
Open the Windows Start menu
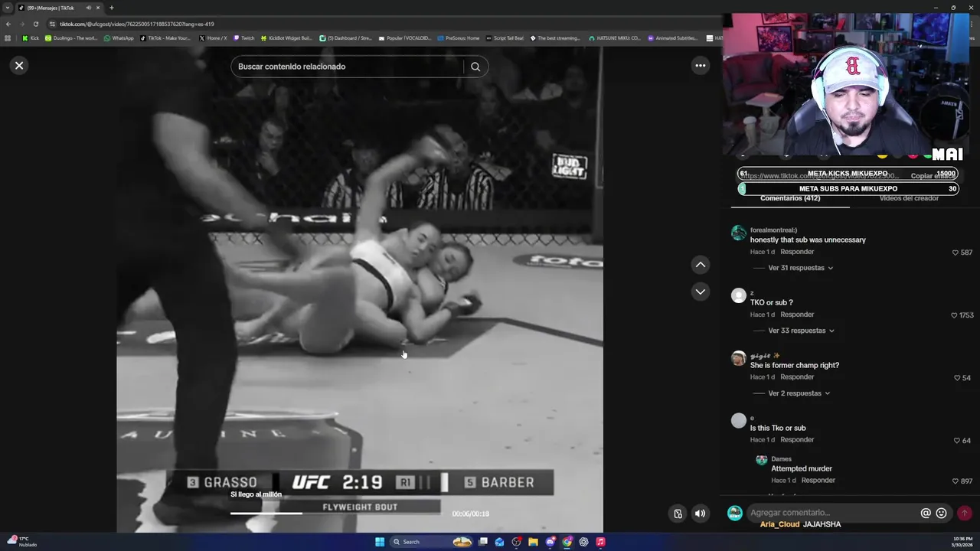coord(380,542)
